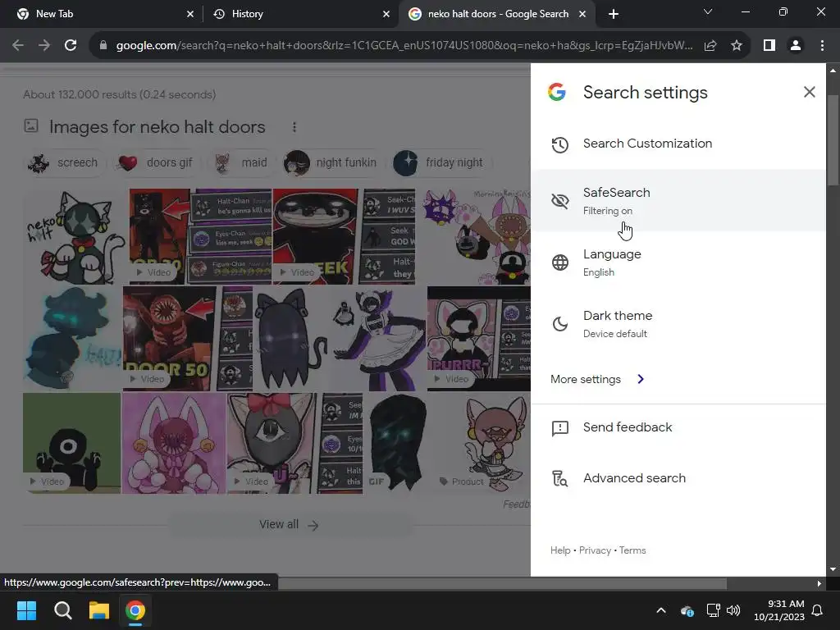Viewport: 840px width, 630px height.
Task: Click the SafeSearch crossed-eye icon
Action: [559, 201]
